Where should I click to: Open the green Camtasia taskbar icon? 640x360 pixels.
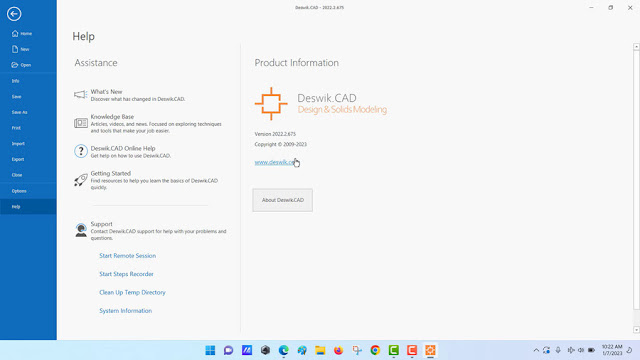pyautogui.click(x=393, y=350)
